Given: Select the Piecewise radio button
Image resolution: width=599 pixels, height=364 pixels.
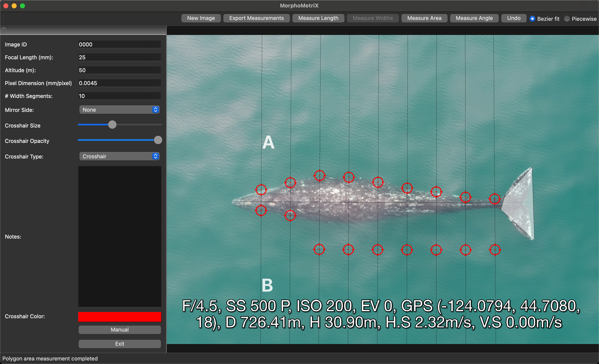Looking at the screenshot, I should [567, 19].
